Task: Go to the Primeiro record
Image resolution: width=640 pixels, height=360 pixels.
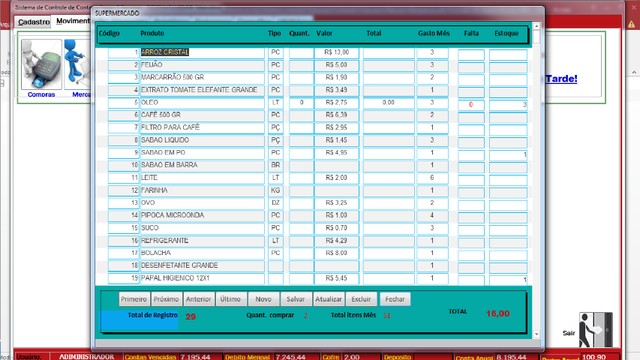Action: click(x=134, y=299)
